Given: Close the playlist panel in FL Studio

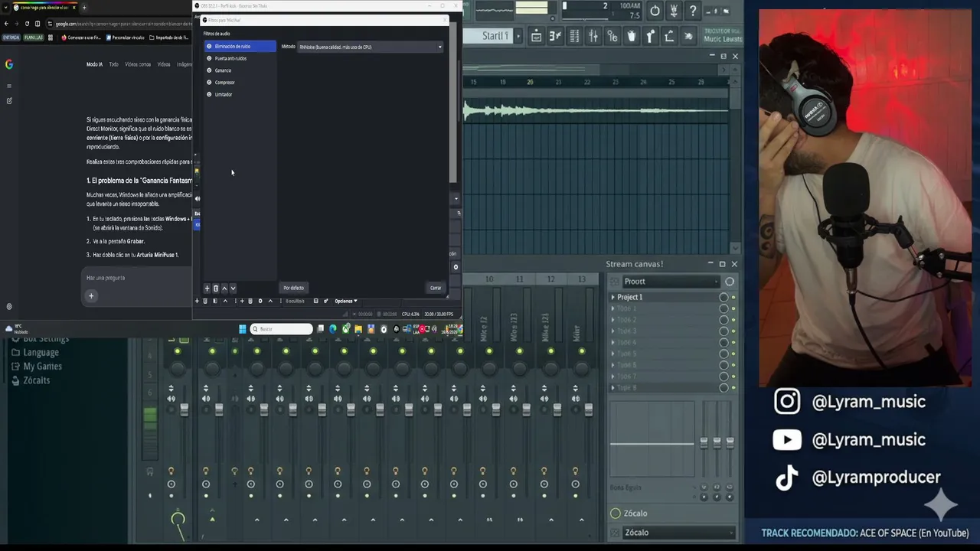Looking at the screenshot, I should pyautogui.click(x=735, y=56).
